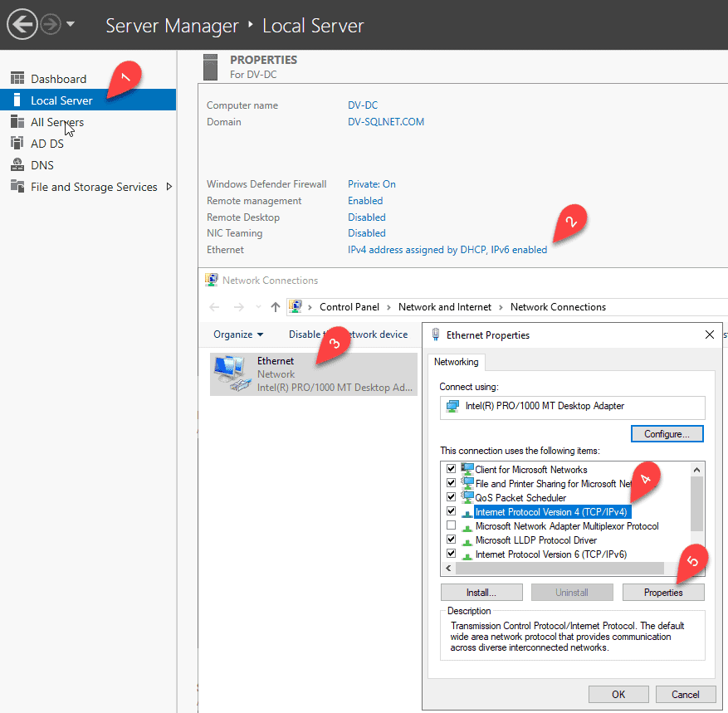728x713 pixels.
Task: Enable Microsoft Network Adapter Multiplexor Protocol
Action: 451,525
